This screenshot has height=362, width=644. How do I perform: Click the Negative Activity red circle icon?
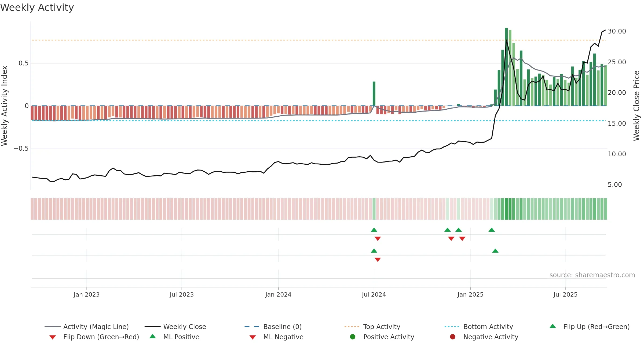(x=453, y=337)
